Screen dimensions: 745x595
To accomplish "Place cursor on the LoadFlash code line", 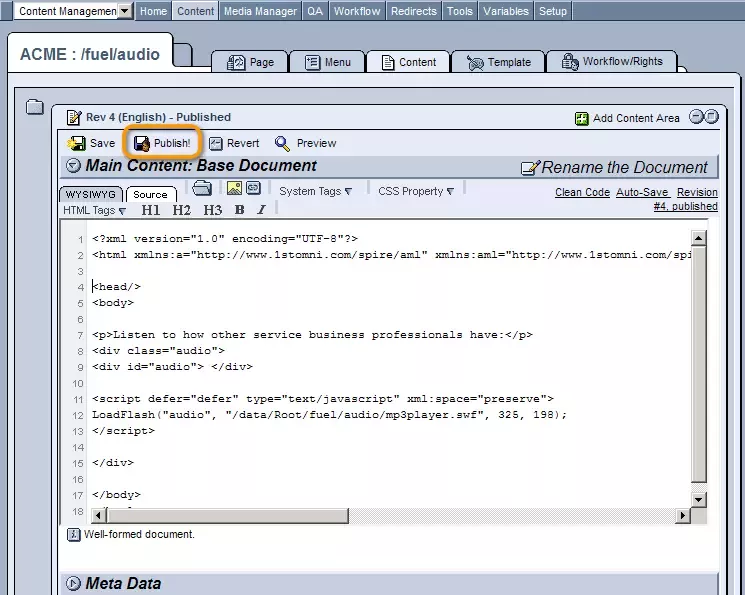I will point(329,415).
